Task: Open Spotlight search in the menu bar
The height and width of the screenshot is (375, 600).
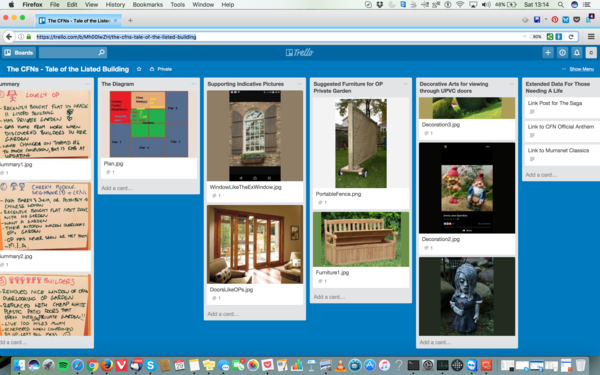Action: [561, 5]
